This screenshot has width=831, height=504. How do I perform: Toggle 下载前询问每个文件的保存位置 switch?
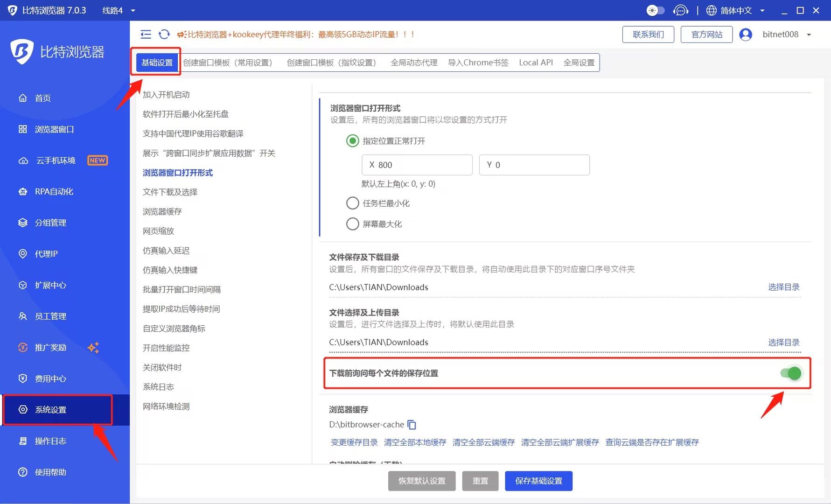coord(791,373)
